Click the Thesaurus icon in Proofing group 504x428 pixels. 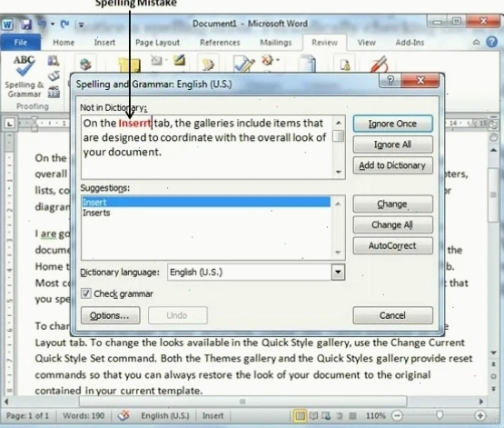click(54, 76)
